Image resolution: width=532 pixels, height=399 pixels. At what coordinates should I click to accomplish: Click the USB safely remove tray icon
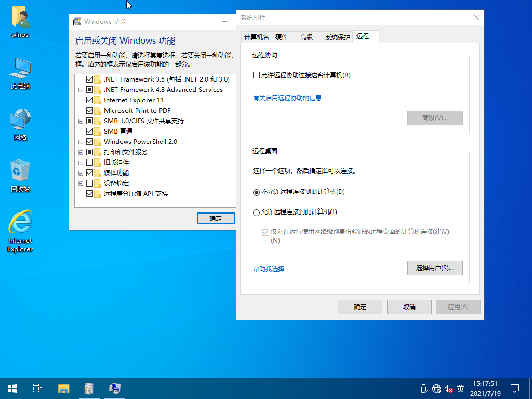point(424,389)
